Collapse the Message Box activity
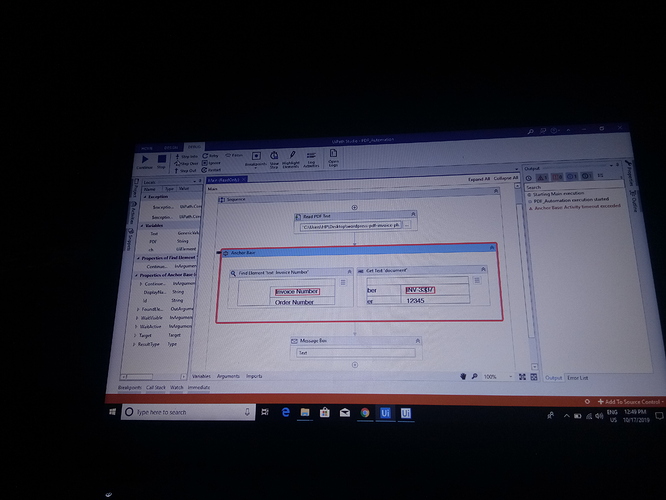The width and height of the screenshot is (666, 500). [418, 340]
